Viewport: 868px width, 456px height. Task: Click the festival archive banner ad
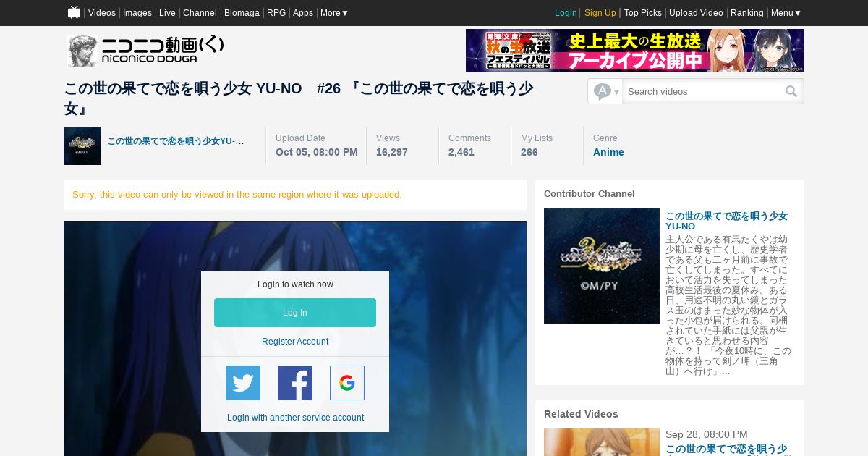[635, 51]
